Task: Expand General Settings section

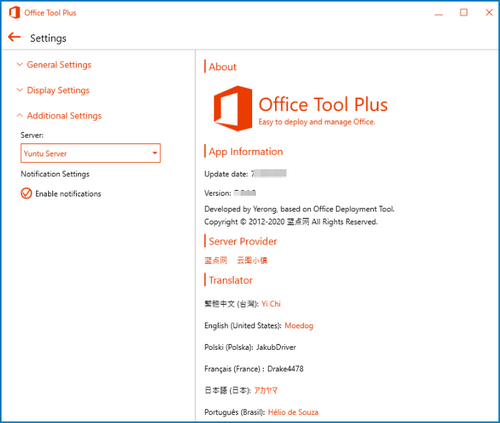Action: tap(59, 65)
